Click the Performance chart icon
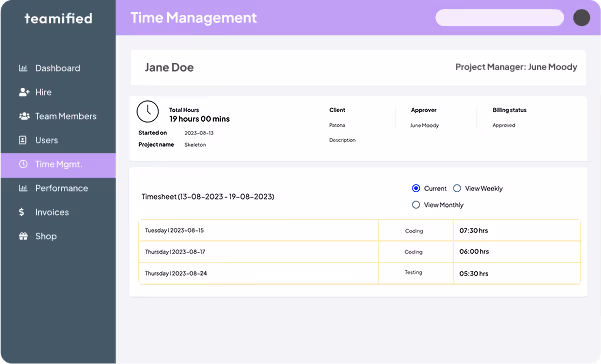Screen dimensions: 601x364 (23, 188)
